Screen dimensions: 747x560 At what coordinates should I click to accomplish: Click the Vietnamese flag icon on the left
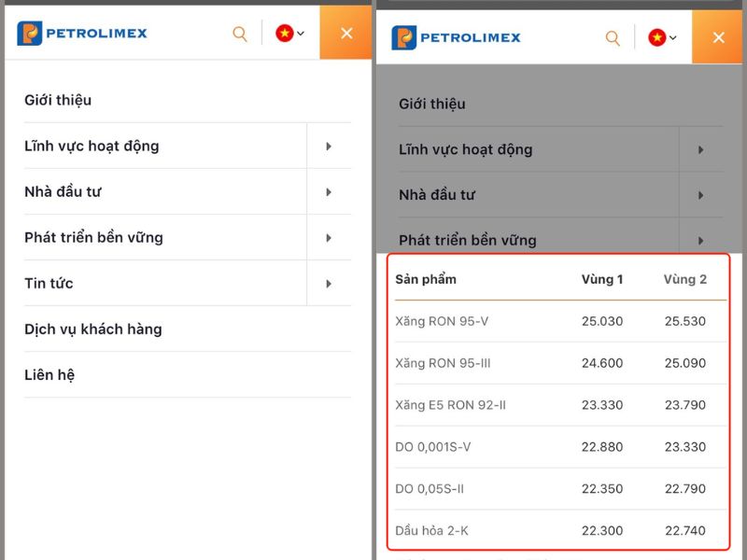[282, 33]
